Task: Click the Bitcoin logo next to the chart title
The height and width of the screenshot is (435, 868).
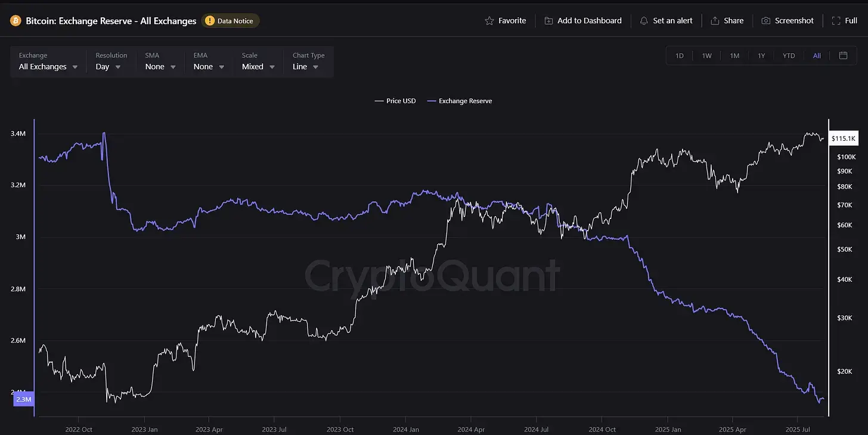Action: coord(15,20)
